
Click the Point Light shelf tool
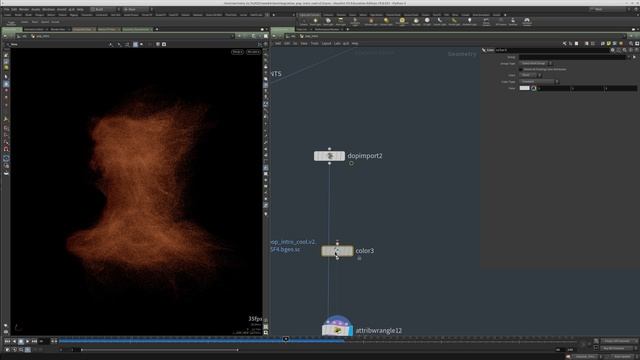[315, 22]
